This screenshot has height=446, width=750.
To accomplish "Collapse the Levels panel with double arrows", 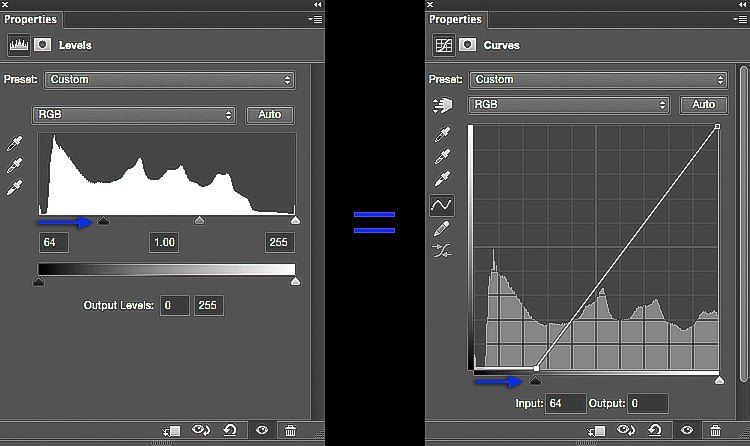I will [318, 4].
